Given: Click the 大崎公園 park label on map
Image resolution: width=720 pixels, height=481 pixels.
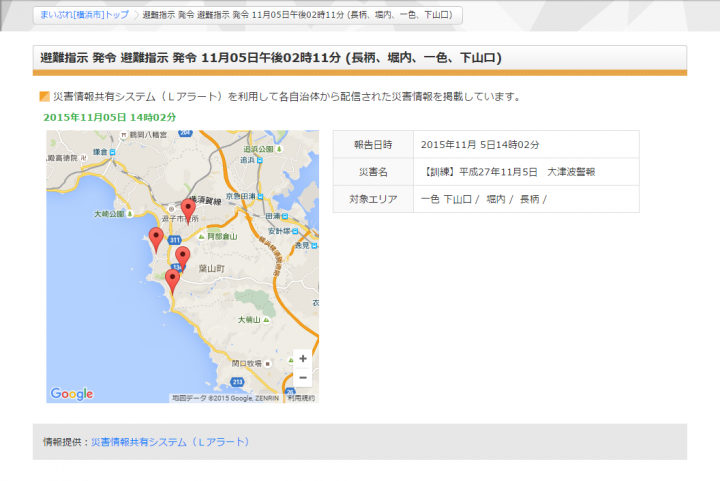Looking at the screenshot, I should tap(108, 214).
